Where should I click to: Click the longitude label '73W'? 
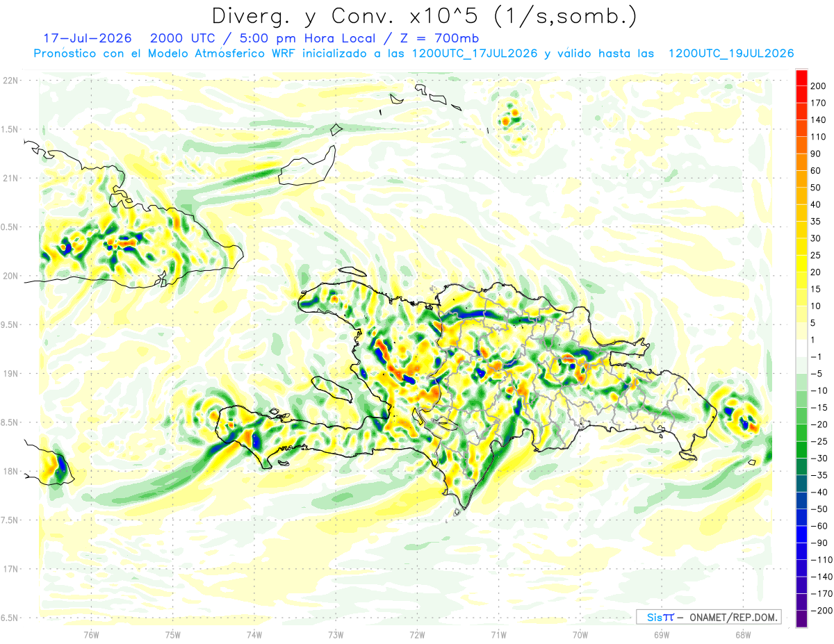click(336, 634)
